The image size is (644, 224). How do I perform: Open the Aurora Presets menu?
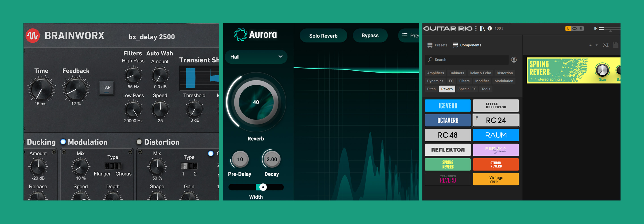pos(409,36)
